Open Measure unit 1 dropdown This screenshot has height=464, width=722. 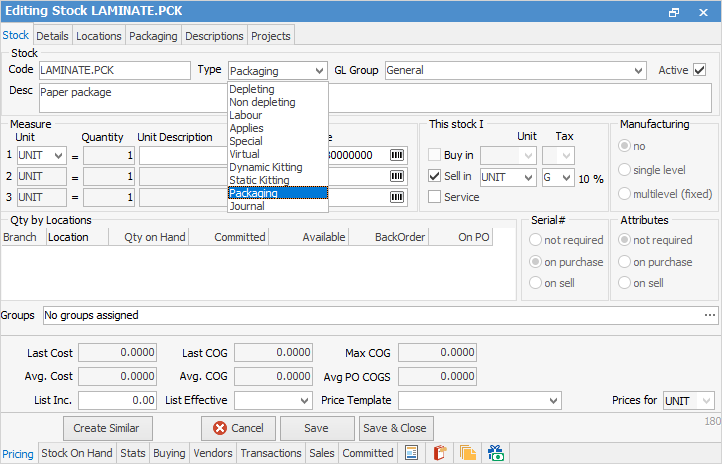point(58,156)
